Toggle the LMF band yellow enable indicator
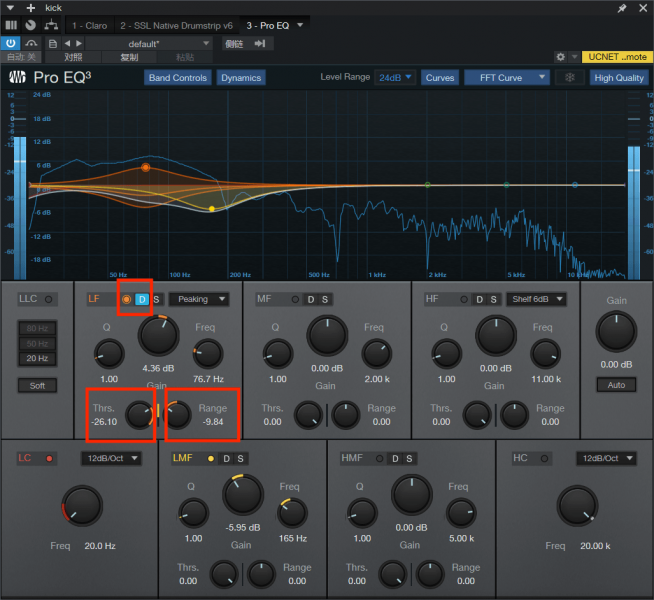The height and width of the screenshot is (600, 654). [x=211, y=459]
